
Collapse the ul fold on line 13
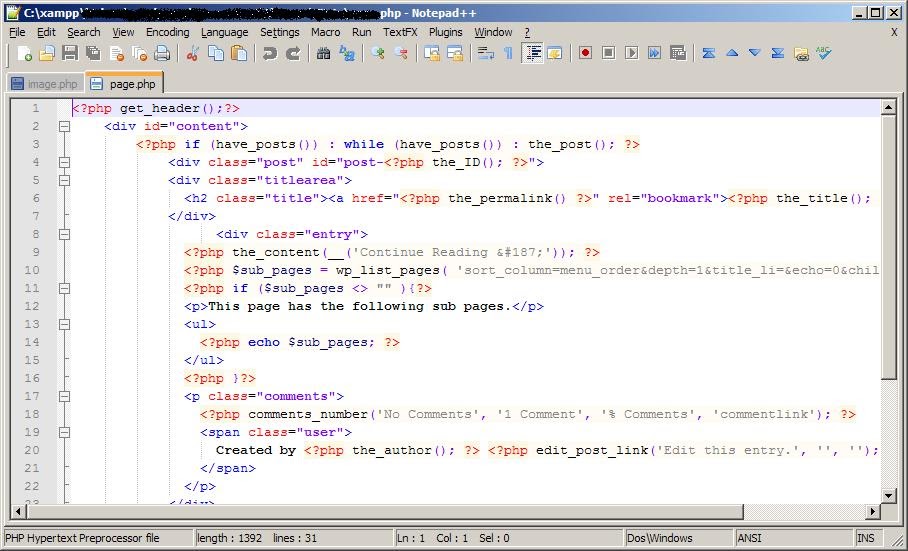(64, 324)
